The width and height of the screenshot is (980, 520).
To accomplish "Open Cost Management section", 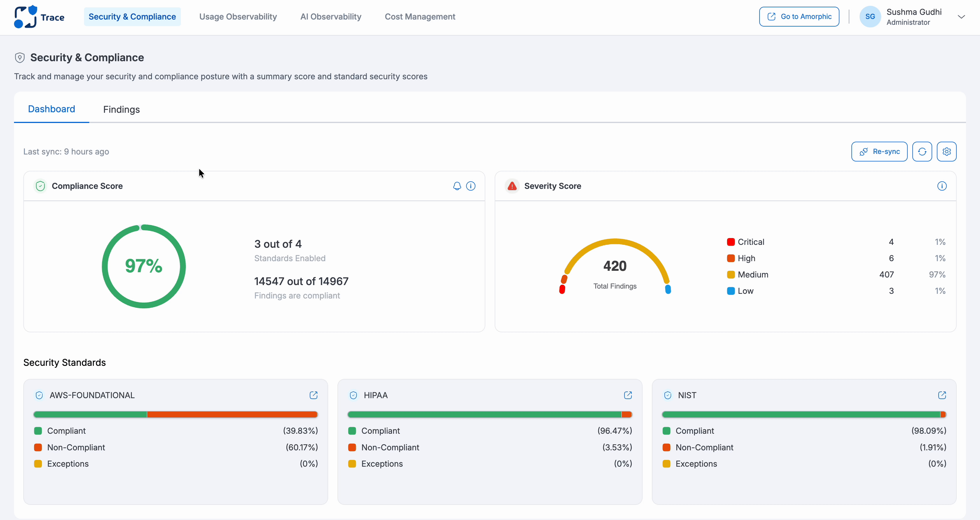I will pos(420,17).
